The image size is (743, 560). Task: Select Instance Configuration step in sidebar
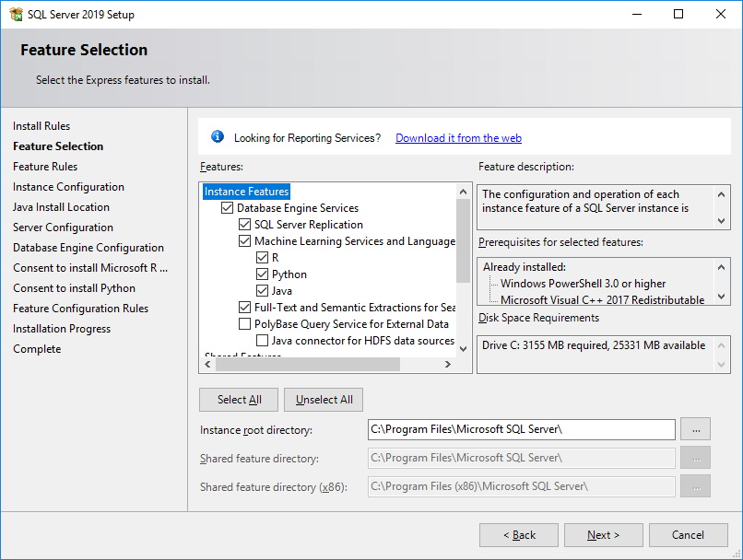68,187
